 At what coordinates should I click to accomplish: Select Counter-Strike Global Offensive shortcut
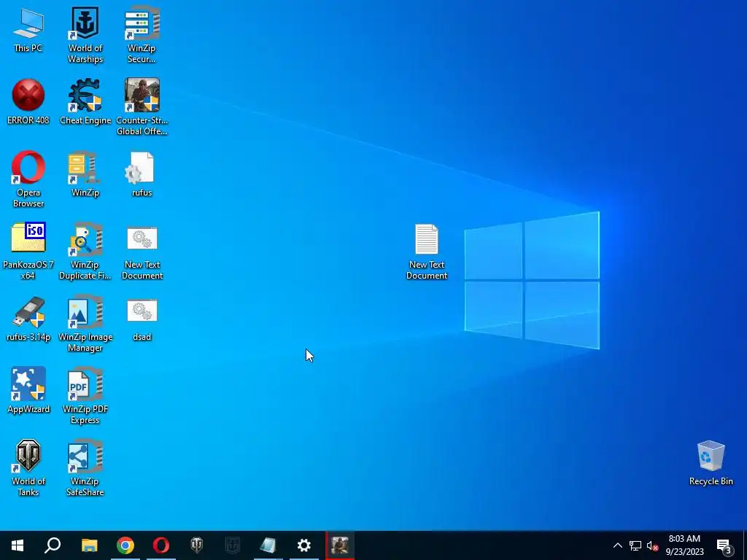coord(142,107)
